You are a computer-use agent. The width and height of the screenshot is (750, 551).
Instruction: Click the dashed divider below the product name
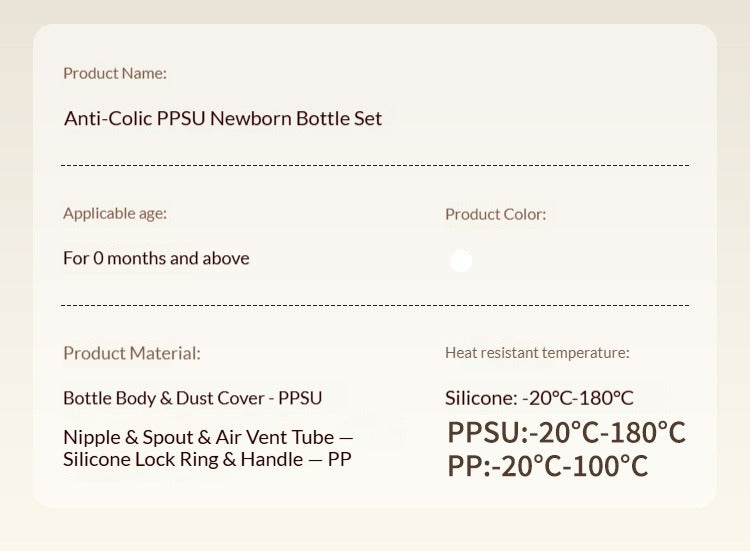point(375,165)
